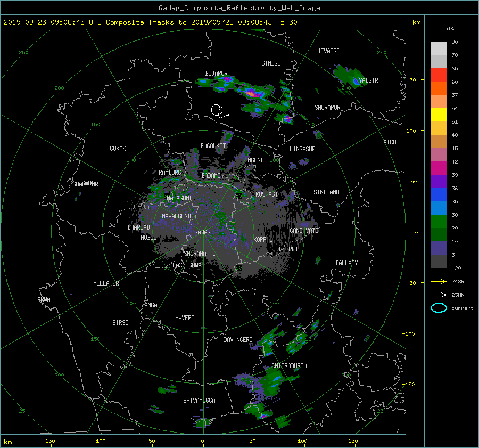Click the SIRSI city label

click(120, 323)
